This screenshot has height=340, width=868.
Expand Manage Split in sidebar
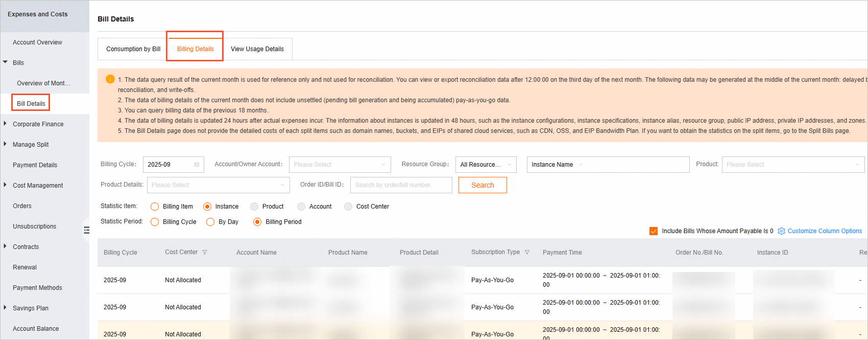click(x=5, y=144)
